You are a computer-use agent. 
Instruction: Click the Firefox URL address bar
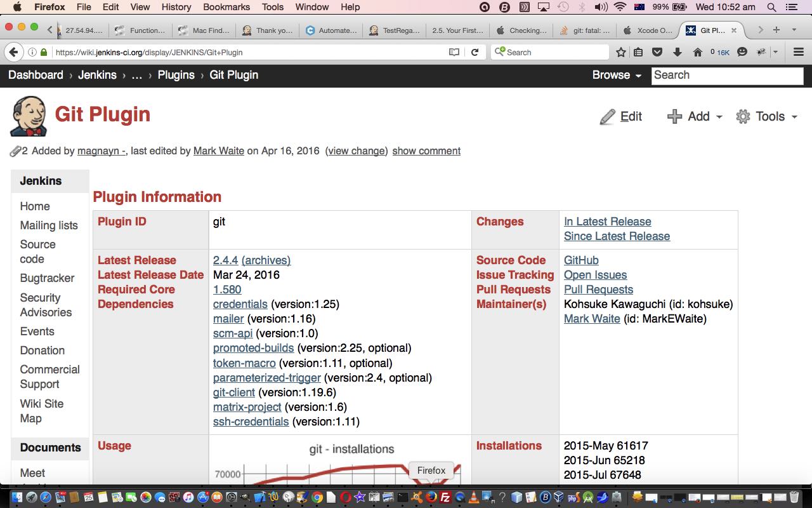(x=247, y=52)
